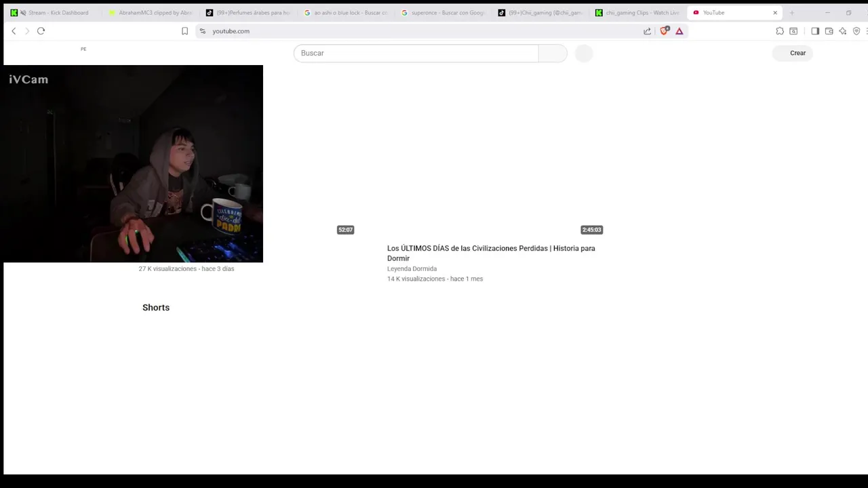Open Brave Rewards triangle icon
This screenshot has width=868, height=488.
tap(679, 31)
